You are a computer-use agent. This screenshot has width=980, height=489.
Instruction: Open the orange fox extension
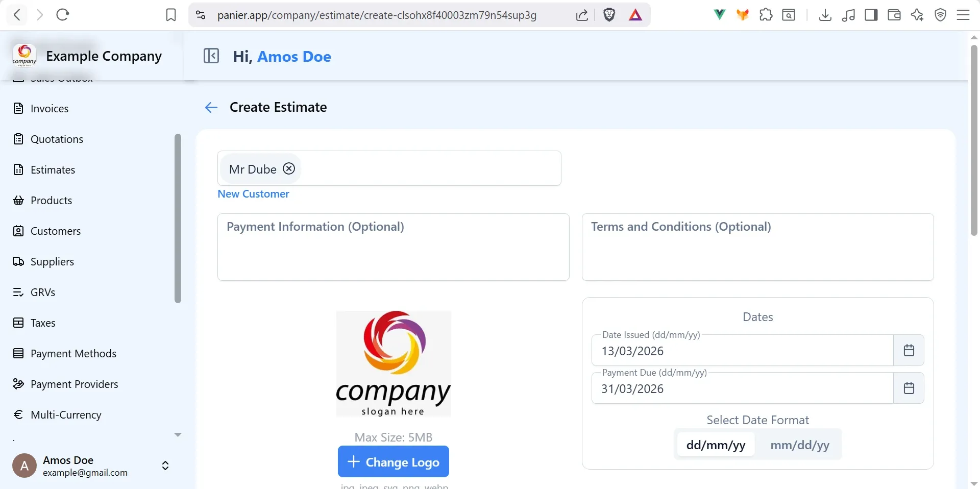[x=743, y=15]
